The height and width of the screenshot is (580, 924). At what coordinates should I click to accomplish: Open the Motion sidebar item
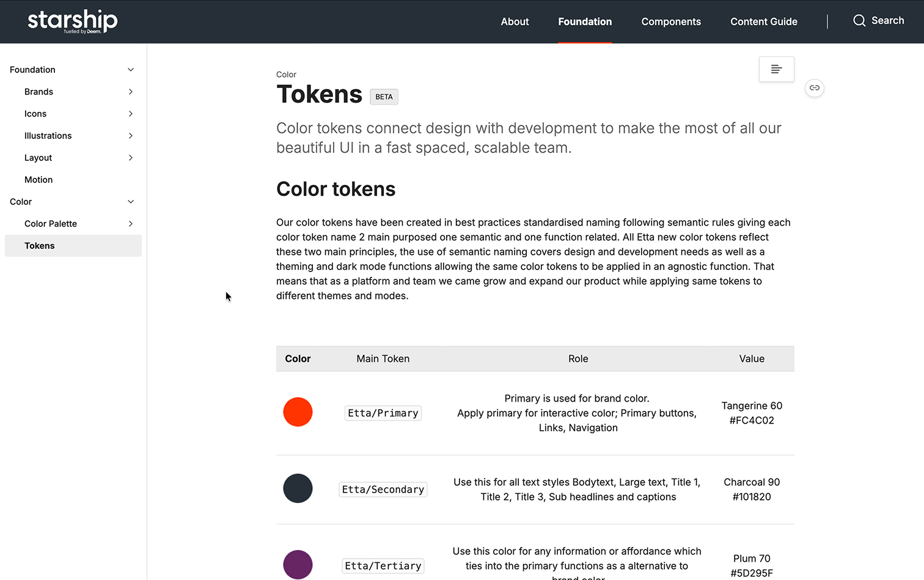point(38,180)
